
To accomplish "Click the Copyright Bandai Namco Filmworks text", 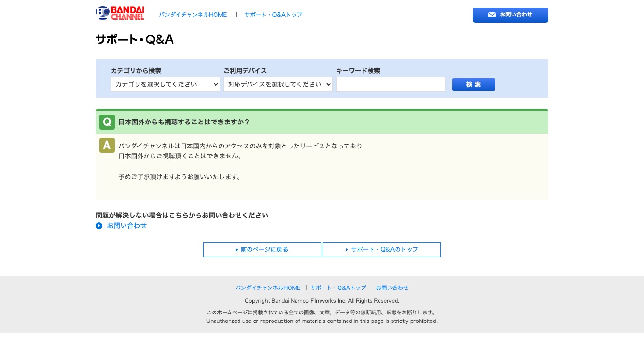I will click(322, 301).
